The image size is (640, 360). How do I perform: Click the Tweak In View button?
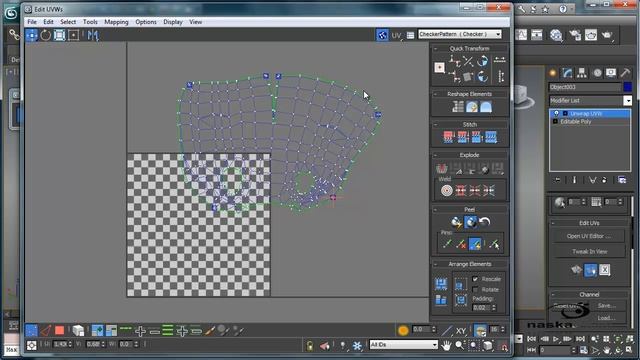tap(589, 252)
